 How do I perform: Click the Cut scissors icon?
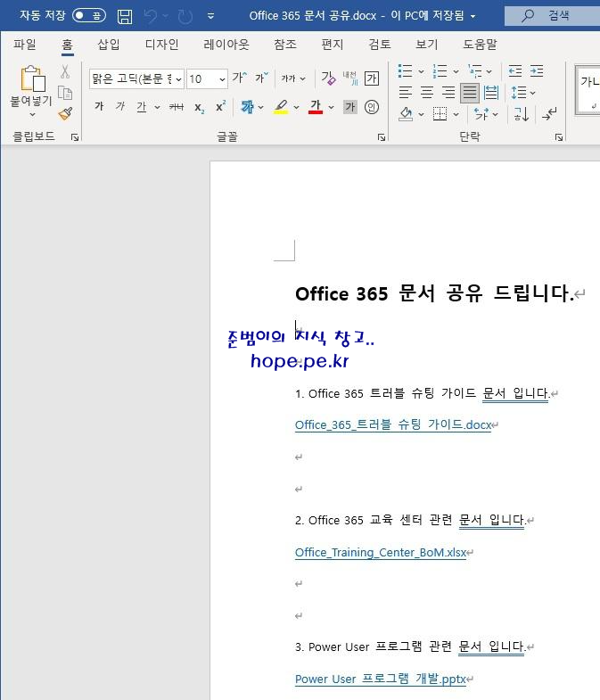pyautogui.click(x=65, y=71)
